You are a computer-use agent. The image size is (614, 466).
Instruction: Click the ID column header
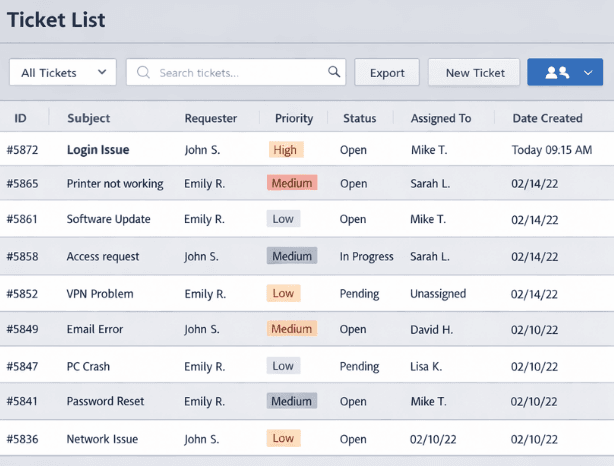tap(20, 118)
